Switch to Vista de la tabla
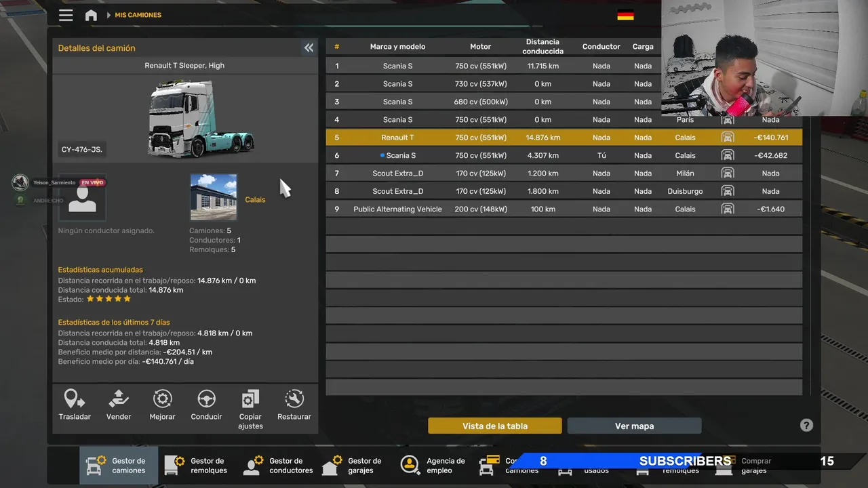This screenshot has height=488, width=868. [x=495, y=426]
